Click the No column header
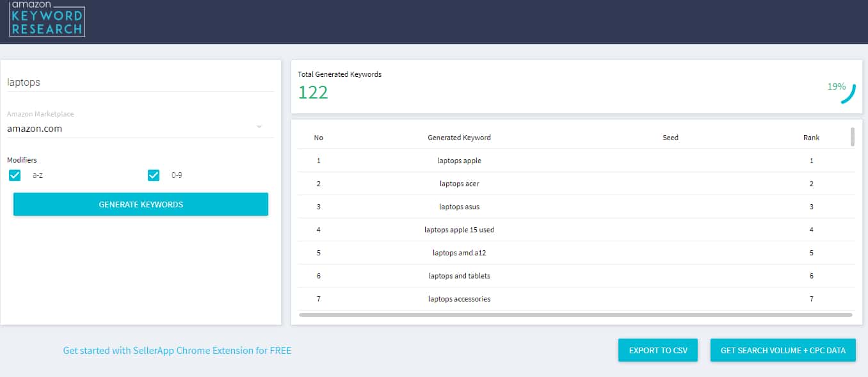 [319, 138]
